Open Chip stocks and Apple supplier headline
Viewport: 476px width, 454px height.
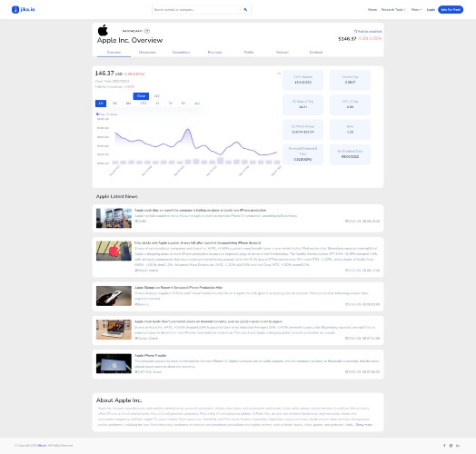(198, 242)
